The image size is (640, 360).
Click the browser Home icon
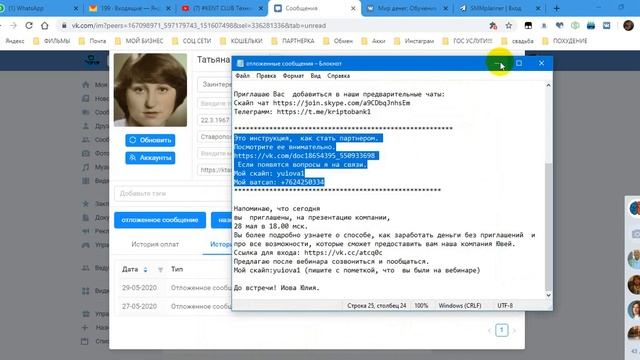(x=44, y=25)
